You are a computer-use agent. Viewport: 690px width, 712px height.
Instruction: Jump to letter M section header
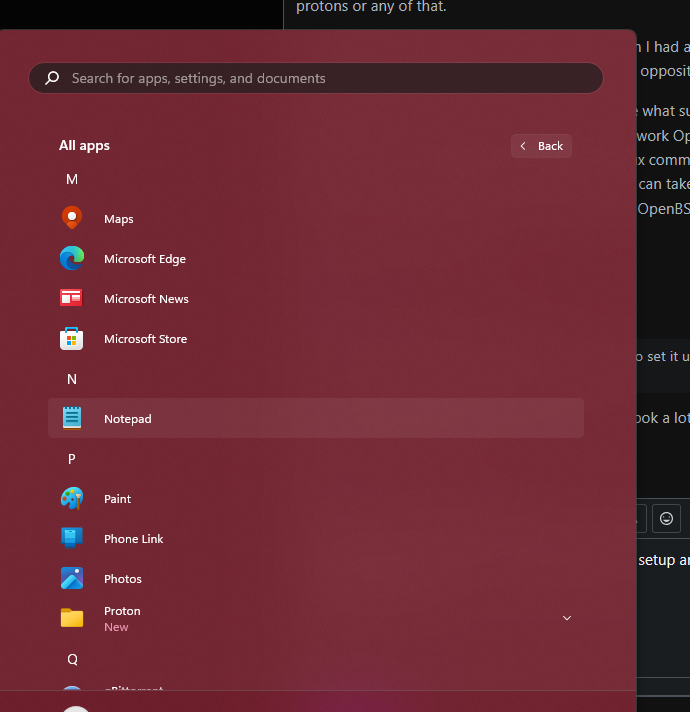pyautogui.click(x=72, y=179)
